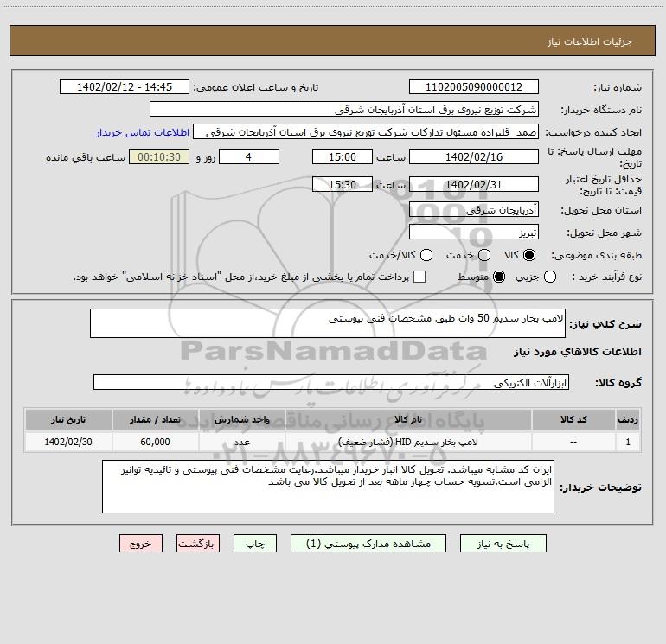Click the بازگشت back button

[x=198, y=544]
